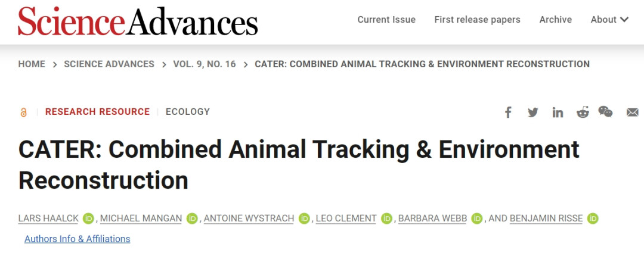This screenshot has width=644, height=253.
Task: Open the Archive menu item
Action: pyautogui.click(x=555, y=20)
